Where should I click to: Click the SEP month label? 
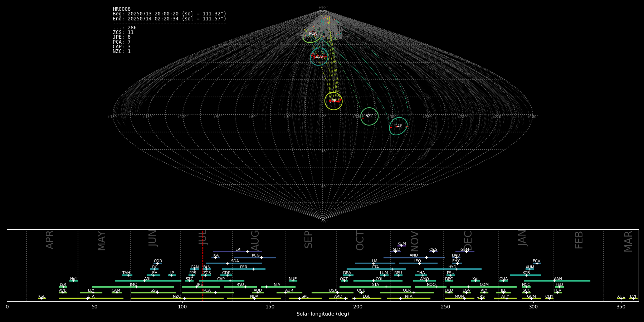click(x=308, y=239)
